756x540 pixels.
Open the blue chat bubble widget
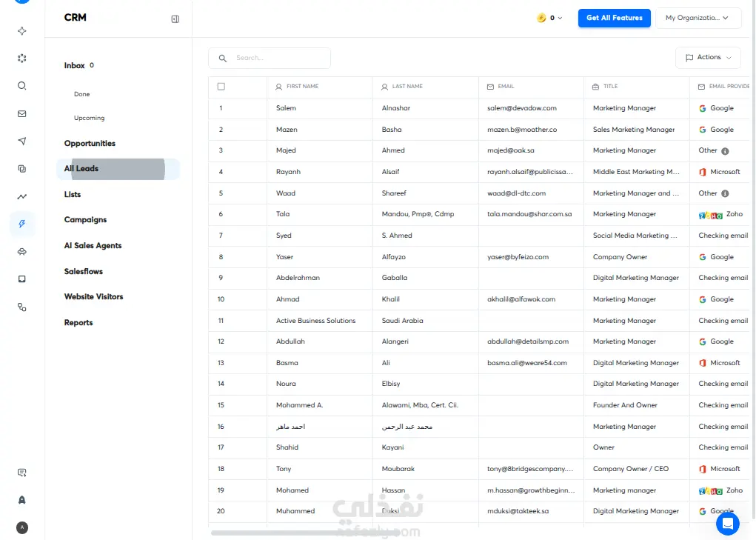click(728, 524)
